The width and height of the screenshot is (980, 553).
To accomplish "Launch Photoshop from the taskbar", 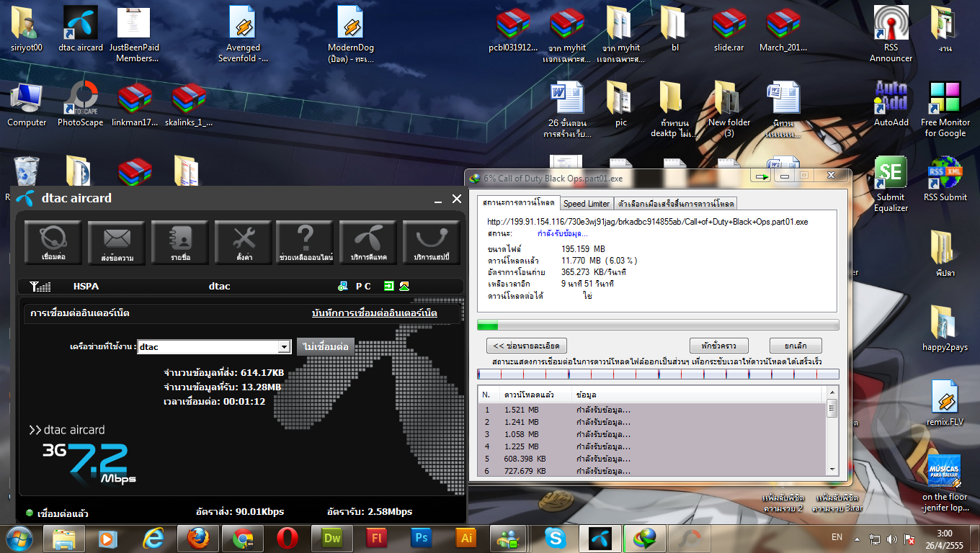I will point(421,538).
